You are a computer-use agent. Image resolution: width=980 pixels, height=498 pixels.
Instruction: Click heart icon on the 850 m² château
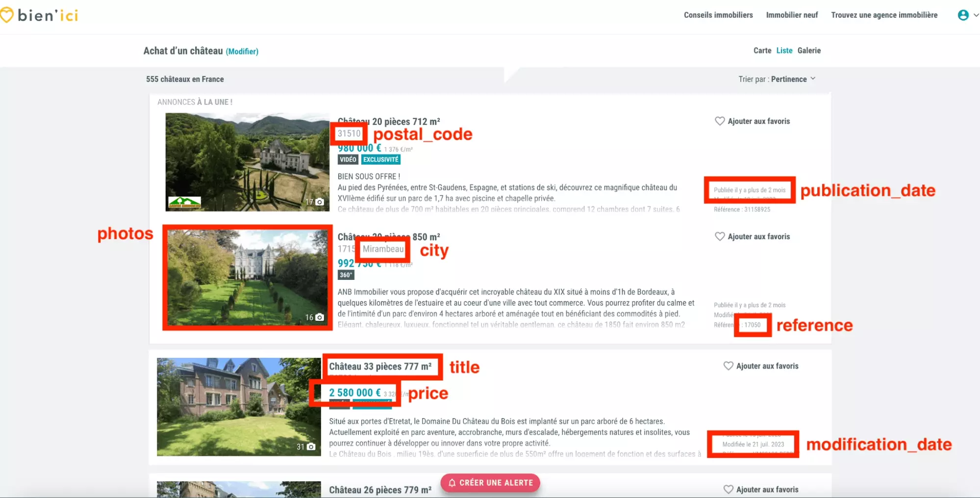tap(719, 236)
